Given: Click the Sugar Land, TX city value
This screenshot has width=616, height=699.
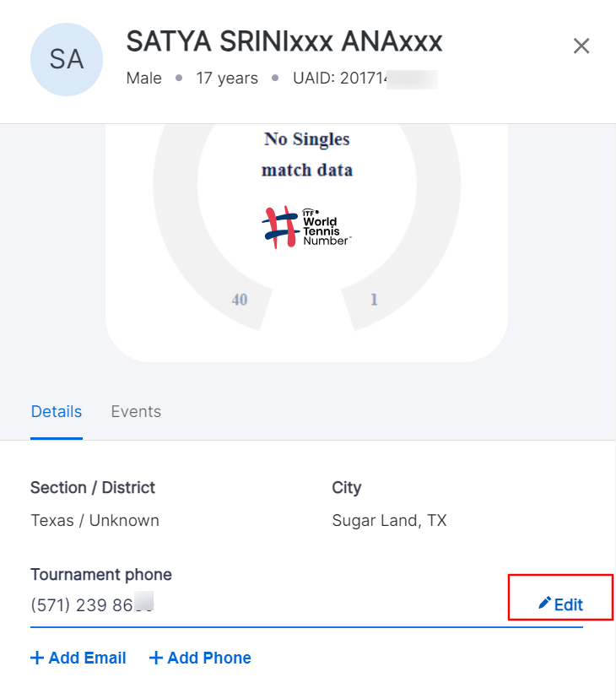Looking at the screenshot, I should coord(389,520).
